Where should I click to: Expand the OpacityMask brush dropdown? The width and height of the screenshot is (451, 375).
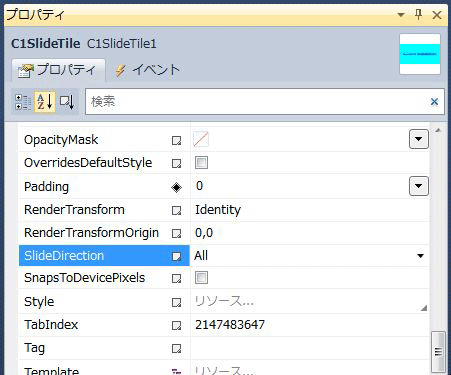(x=419, y=139)
